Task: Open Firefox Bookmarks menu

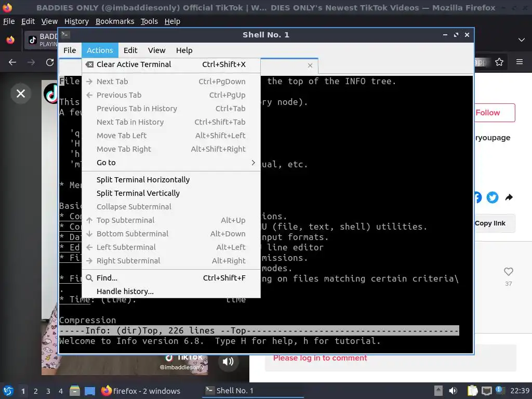Action: [x=115, y=21]
